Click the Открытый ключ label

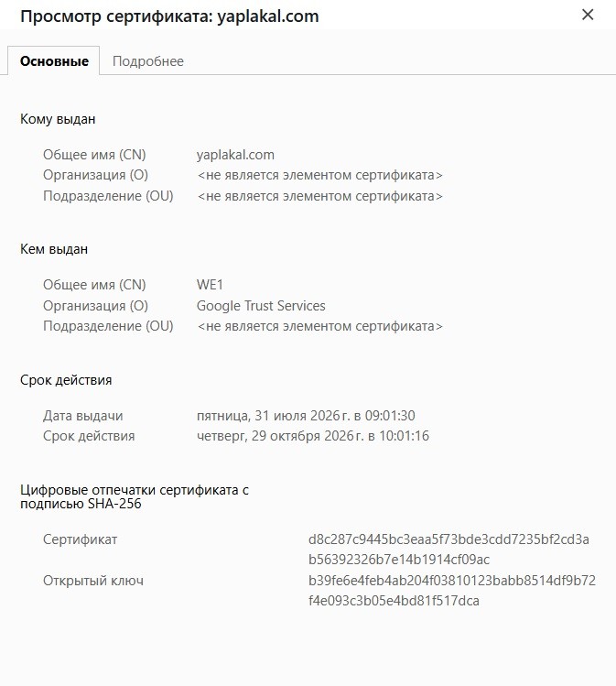[x=93, y=581]
